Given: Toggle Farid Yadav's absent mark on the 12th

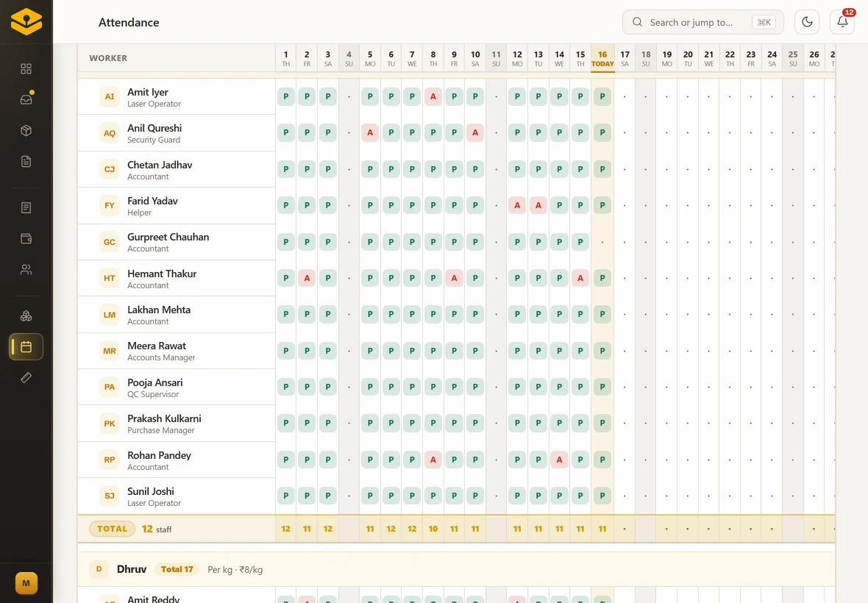Looking at the screenshot, I should tap(517, 205).
